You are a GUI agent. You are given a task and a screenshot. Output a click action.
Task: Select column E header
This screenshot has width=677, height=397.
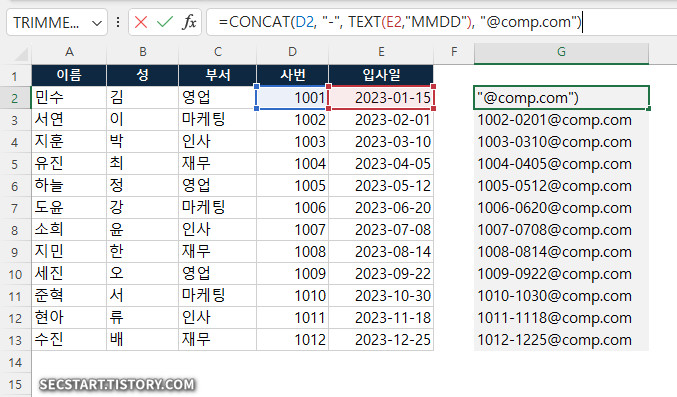[x=381, y=52]
